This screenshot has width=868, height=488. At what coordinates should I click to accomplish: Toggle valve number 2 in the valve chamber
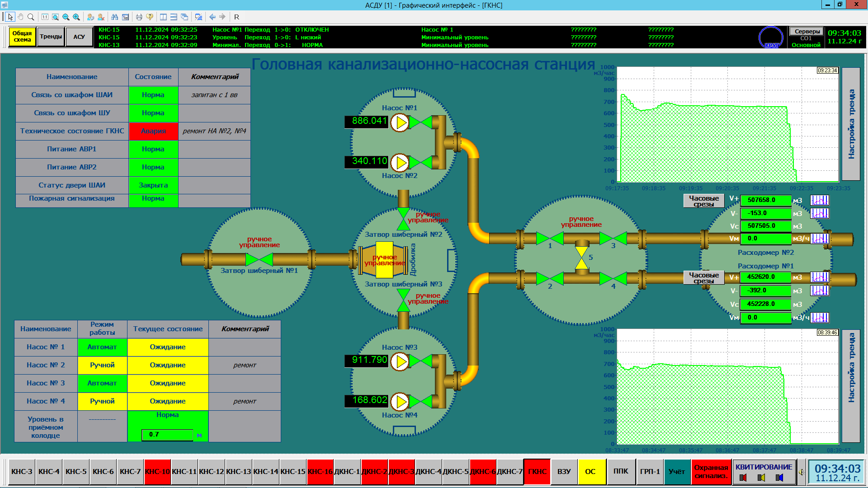(x=550, y=279)
